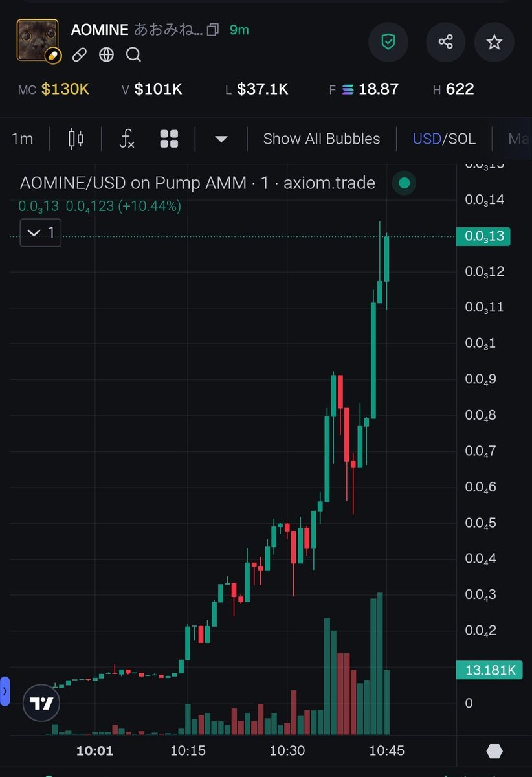Add AOMINE to favorites star
The height and width of the screenshot is (777, 532).
pos(494,42)
